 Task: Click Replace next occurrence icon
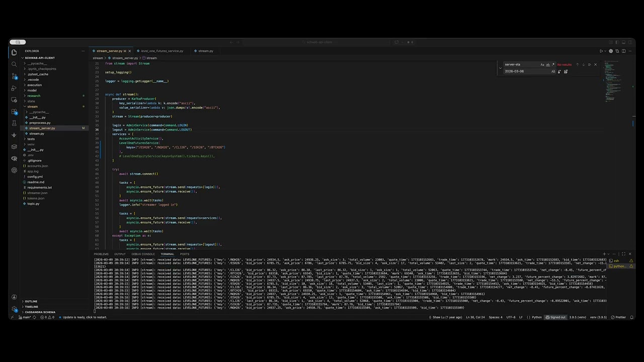point(559,71)
